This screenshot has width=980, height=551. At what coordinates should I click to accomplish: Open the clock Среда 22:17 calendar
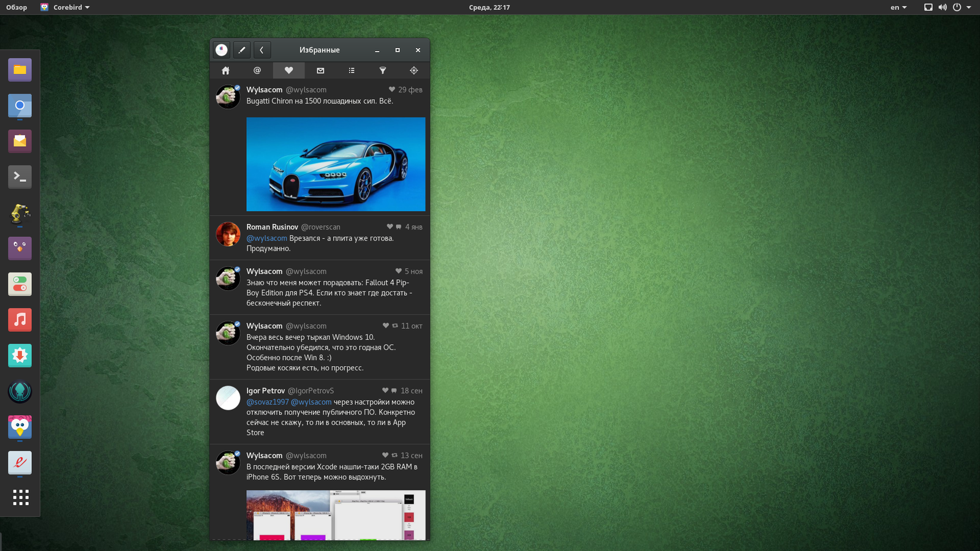(x=489, y=7)
